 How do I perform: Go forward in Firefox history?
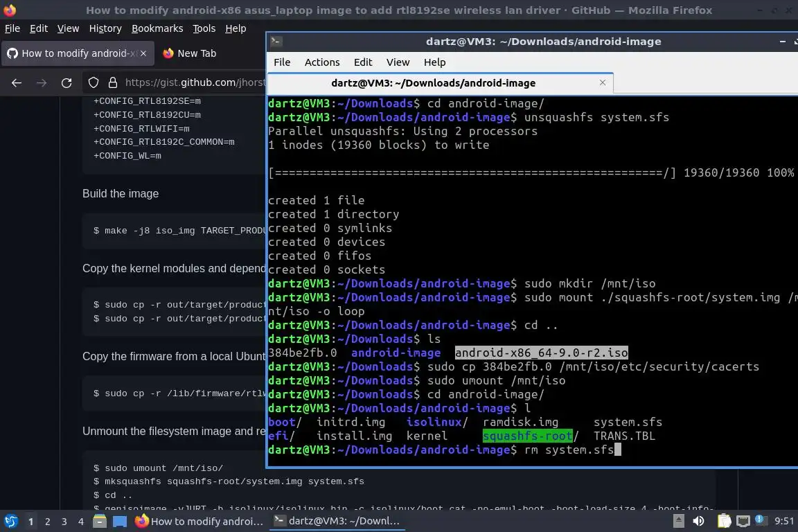point(42,83)
